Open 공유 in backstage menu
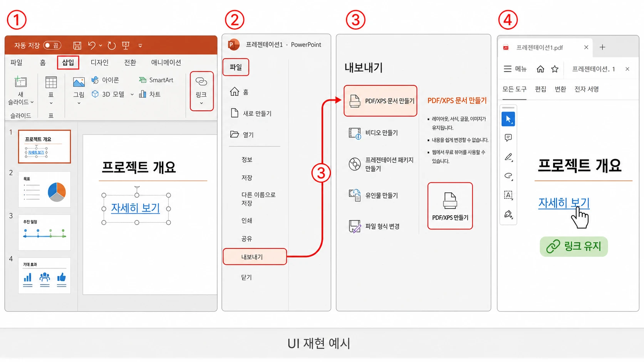Screen dimensions: 644x362 pos(247,239)
